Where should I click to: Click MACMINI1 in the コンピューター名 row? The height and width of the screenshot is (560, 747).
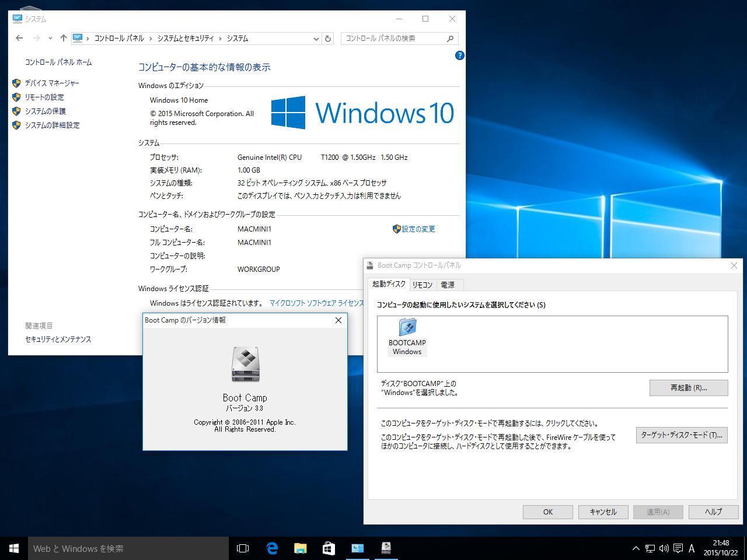click(254, 229)
